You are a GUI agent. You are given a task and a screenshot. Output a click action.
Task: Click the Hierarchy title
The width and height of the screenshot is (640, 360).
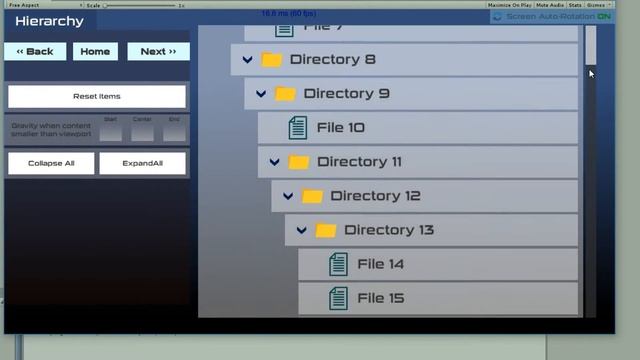[x=49, y=21]
